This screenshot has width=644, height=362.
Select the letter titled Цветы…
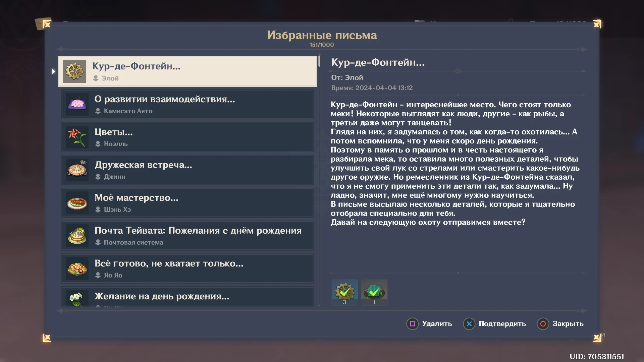pyautogui.click(x=187, y=137)
